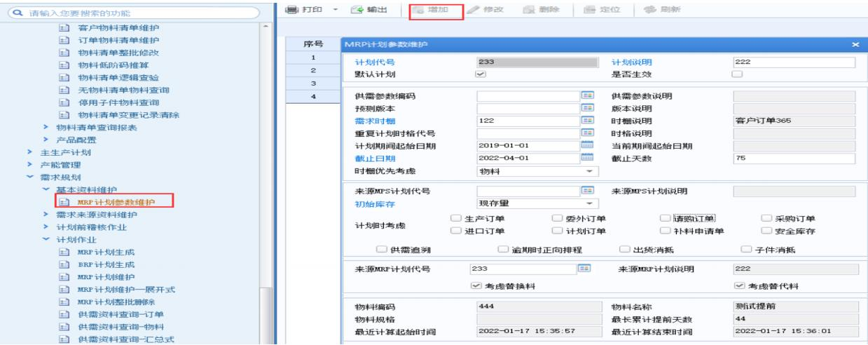Open calendar picker for 截止日期
The height and width of the screenshot is (345, 868).
point(588,158)
